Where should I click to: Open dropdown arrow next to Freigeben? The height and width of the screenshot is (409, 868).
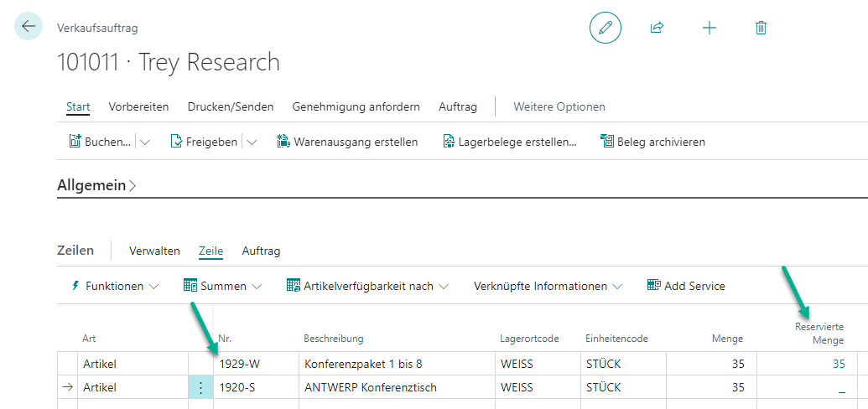252,142
